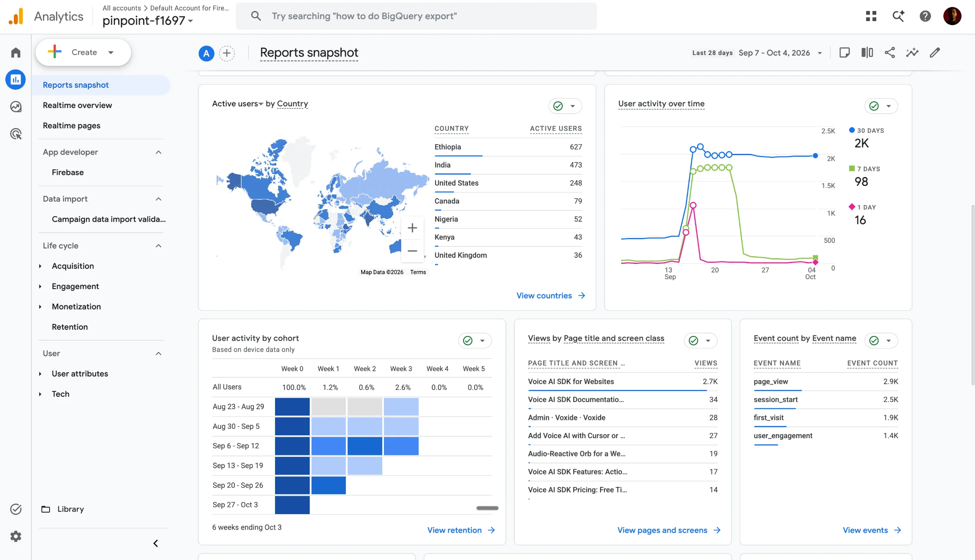Click the Google apps grid icon
Screen dimensions: 975x560
(871, 16)
